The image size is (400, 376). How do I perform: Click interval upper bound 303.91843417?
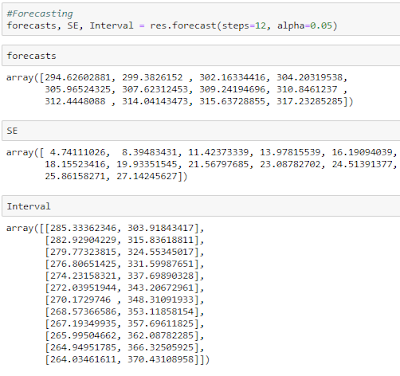160,228
